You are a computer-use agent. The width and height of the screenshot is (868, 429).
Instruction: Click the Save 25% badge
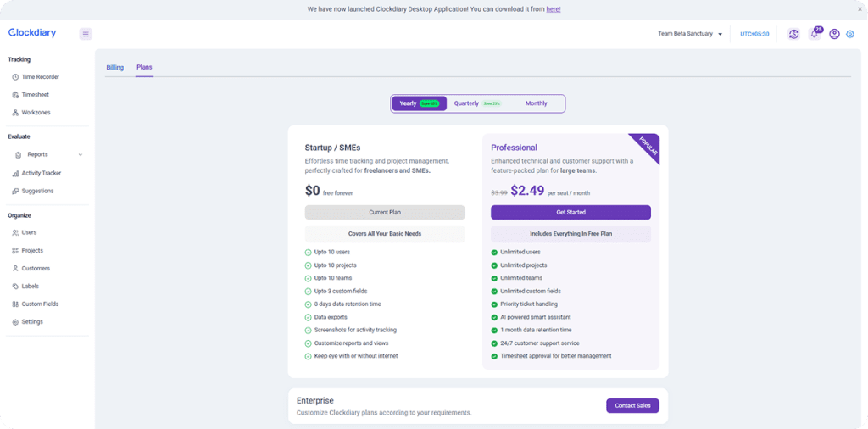(x=492, y=103)
